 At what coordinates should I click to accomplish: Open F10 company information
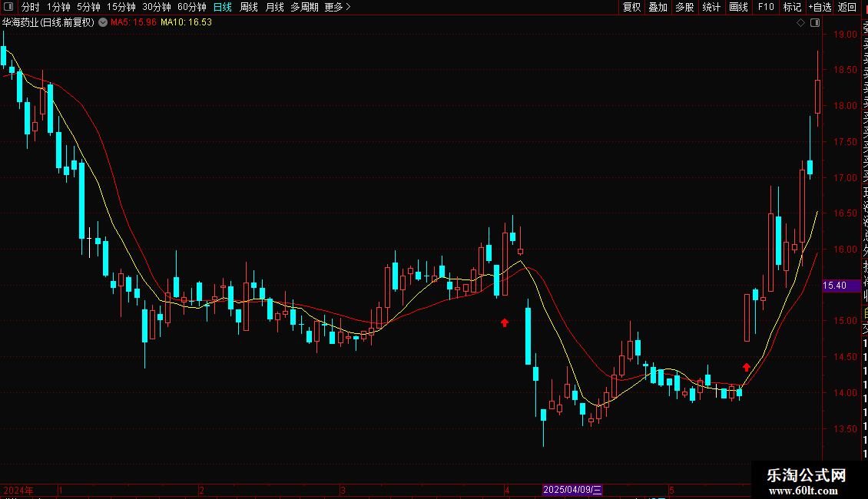[766, 7]
